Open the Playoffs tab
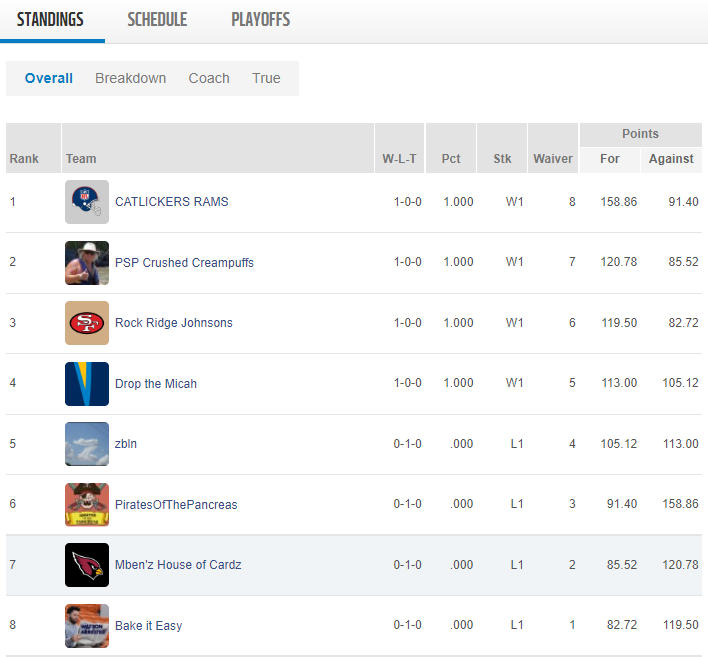 pyautogui.click(x=260, y=20)
